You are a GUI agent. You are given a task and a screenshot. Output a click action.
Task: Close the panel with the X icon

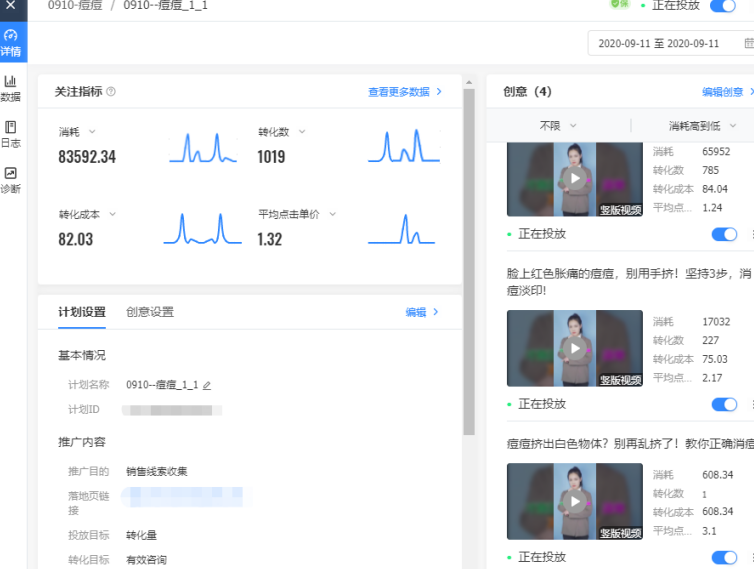point(10,5)
